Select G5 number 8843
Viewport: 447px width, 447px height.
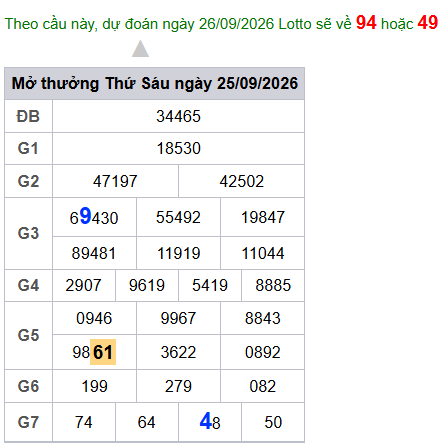263,318
